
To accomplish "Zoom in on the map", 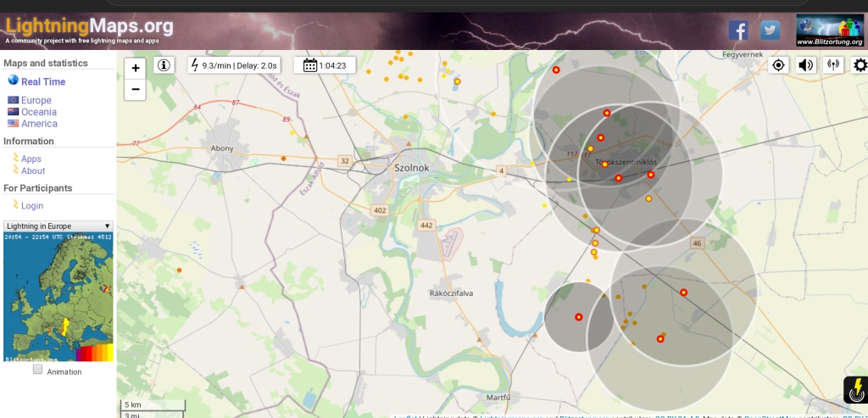I will pyautogui.click(x=136, y=68).
